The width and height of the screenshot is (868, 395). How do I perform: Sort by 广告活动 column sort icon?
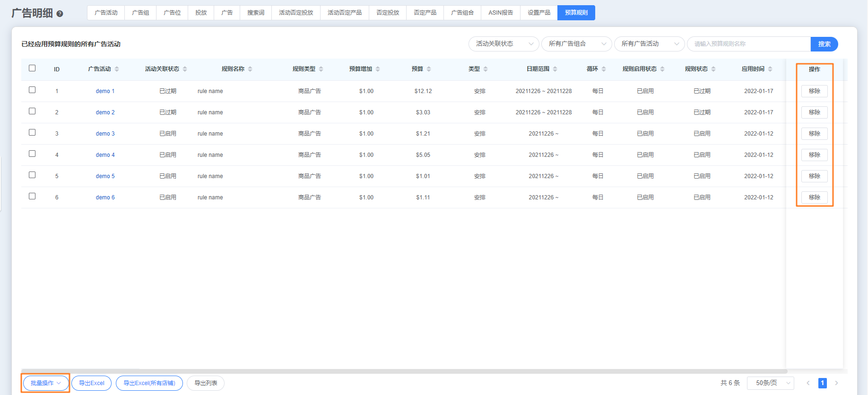click(117, 69)
